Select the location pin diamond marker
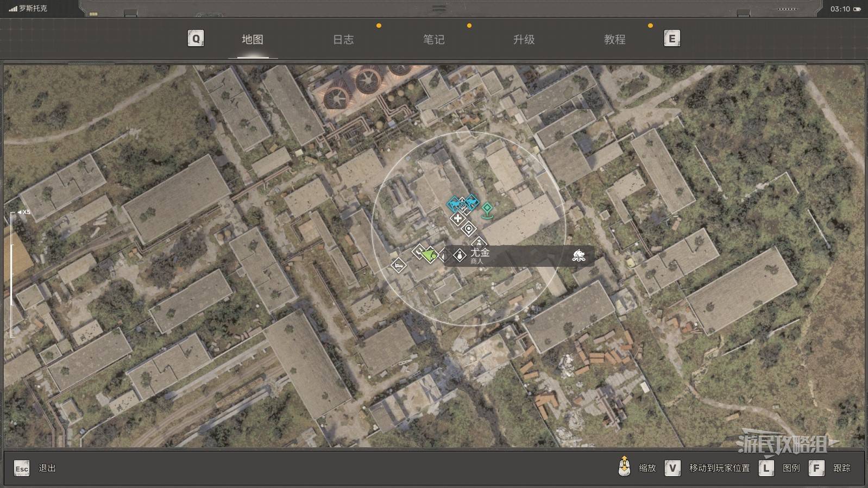Image resolution: width=868 pixels, height=488 pixels. [468, 229]
